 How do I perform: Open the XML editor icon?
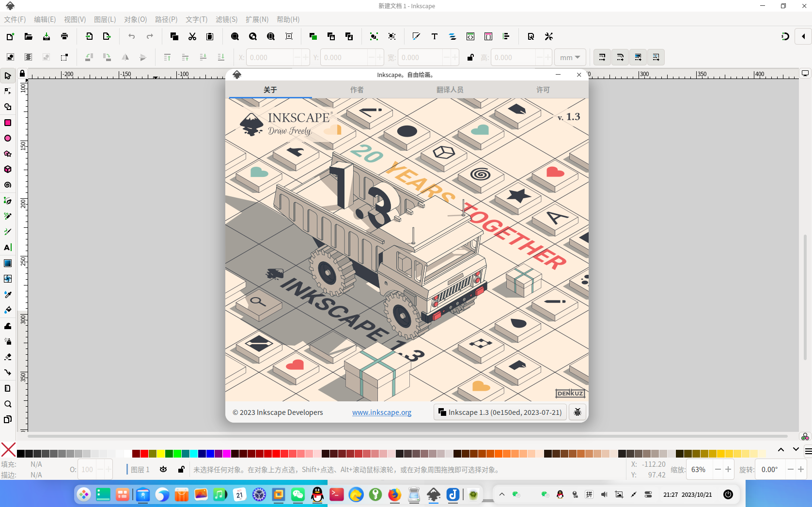(x=470, y=36)
